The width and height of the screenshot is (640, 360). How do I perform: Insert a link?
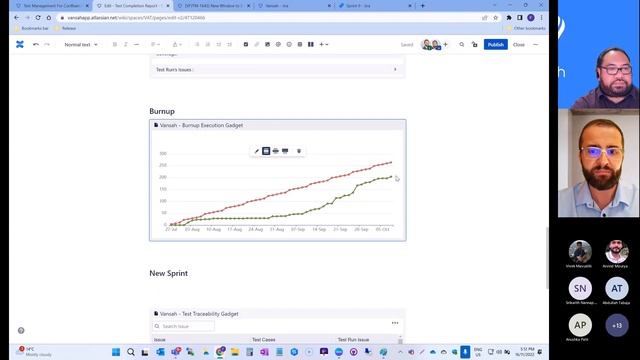point(257,44)
